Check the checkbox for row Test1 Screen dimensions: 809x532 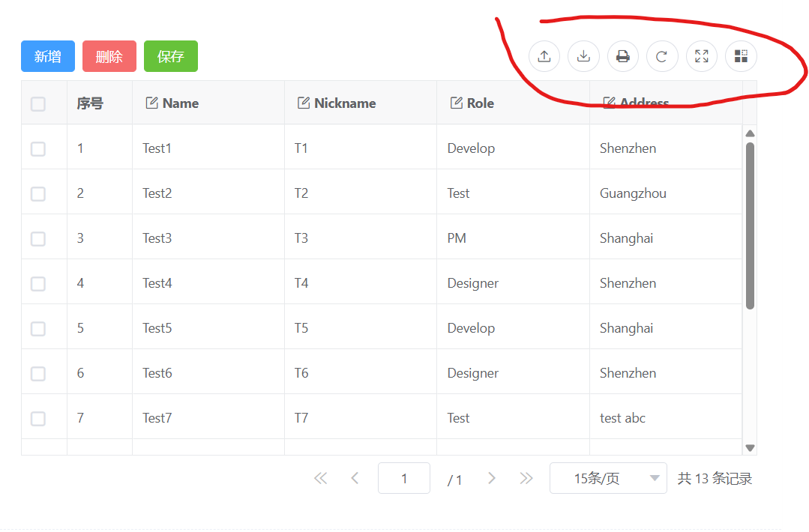tap(38, 149)
